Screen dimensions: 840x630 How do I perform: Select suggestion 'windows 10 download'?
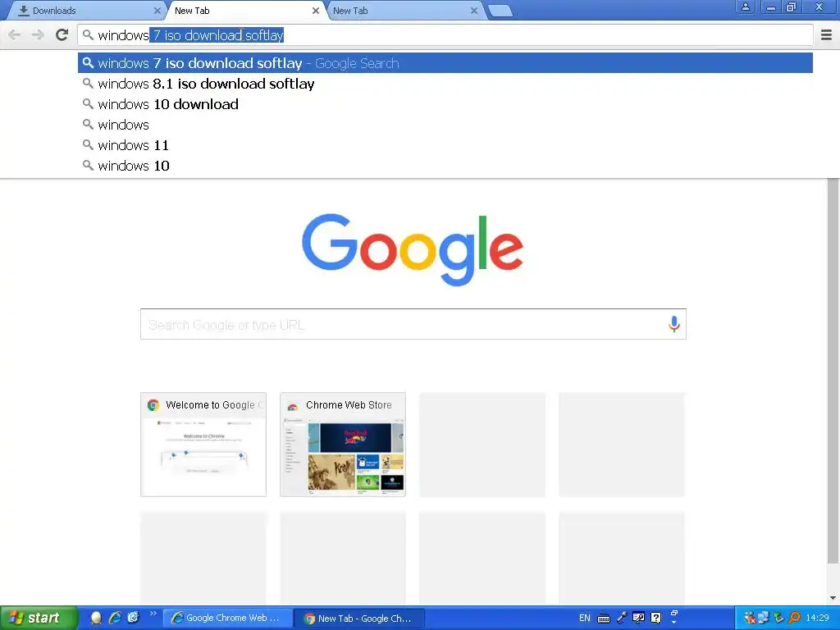[445, 104]
